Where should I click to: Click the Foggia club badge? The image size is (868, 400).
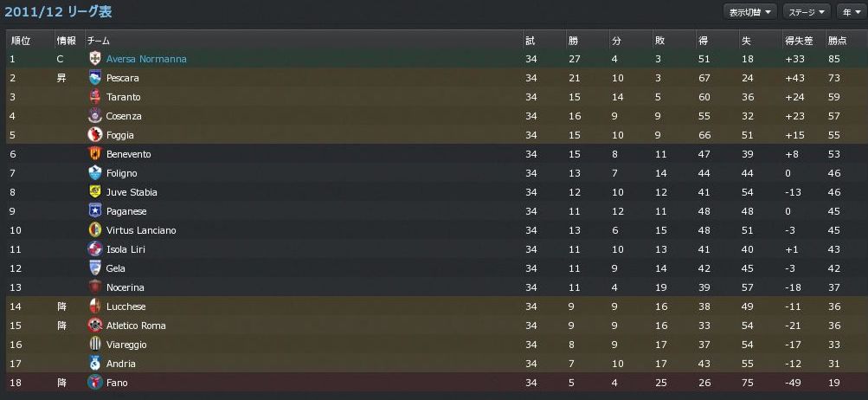click(x=95, y=134)
